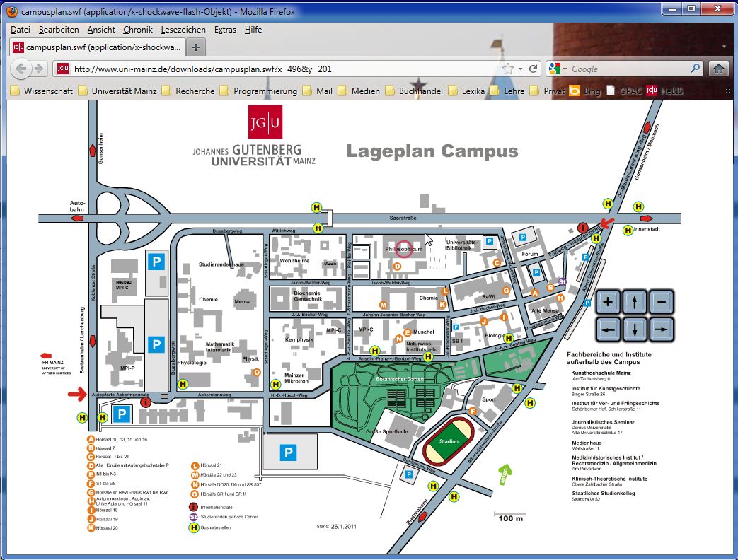Click the parking sign below H.-D.-Hüsch-Weg
The image size is (738, 560).
tap(288, 453)
